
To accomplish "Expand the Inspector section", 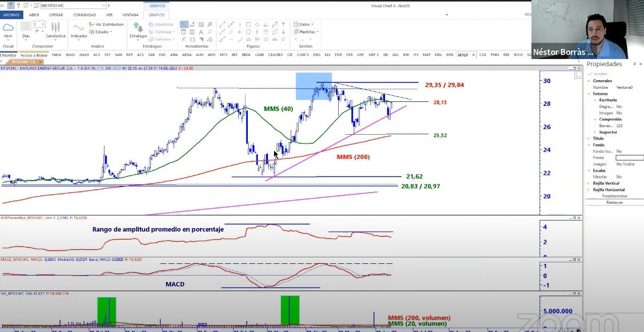I will click(595, 132).
